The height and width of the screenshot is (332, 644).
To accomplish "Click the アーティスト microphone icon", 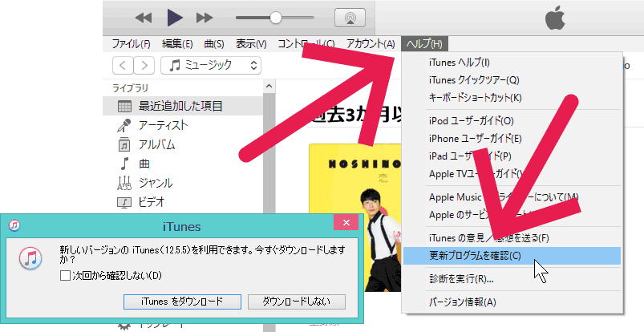I will click(124, 125).
